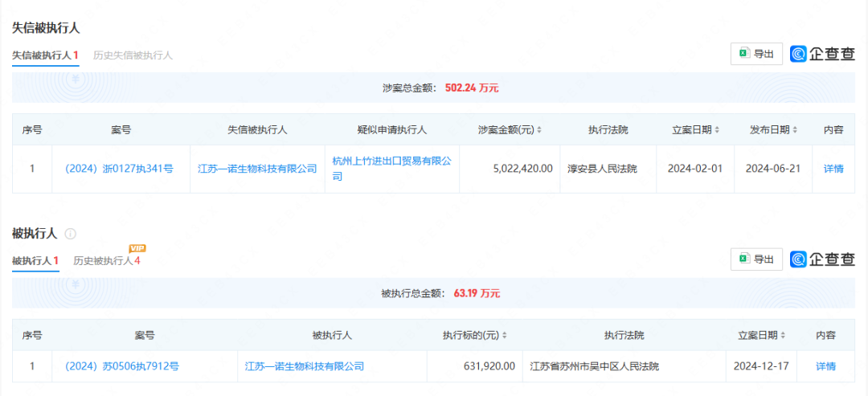This screenshot has width=868, height=396.
Task: Export the 被执行人 table via 导出
Action: coord(757,259)
